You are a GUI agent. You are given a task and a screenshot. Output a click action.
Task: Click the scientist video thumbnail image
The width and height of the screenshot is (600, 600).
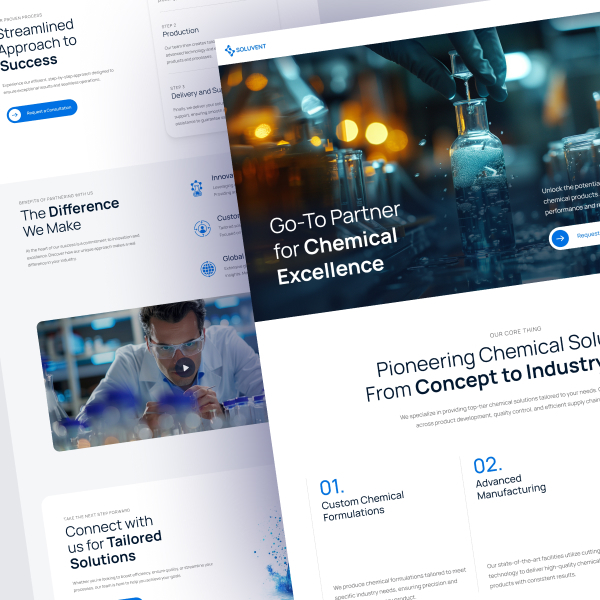[x=153, y=373]
